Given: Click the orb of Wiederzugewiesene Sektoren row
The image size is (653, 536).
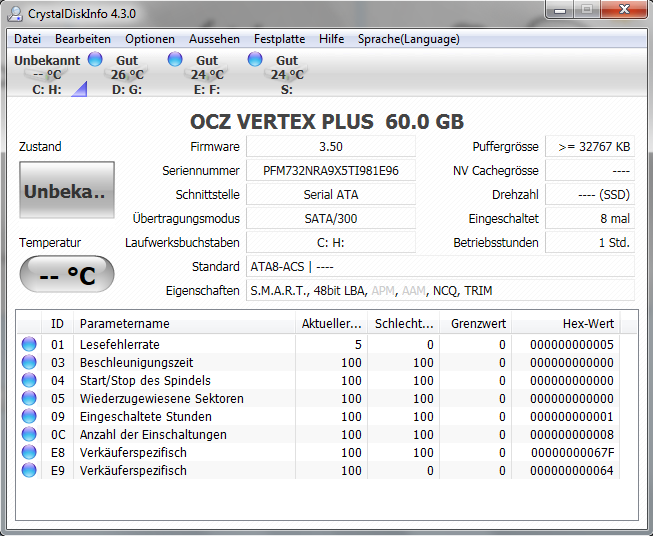Looking at the screenshot, I should [29, 398].
